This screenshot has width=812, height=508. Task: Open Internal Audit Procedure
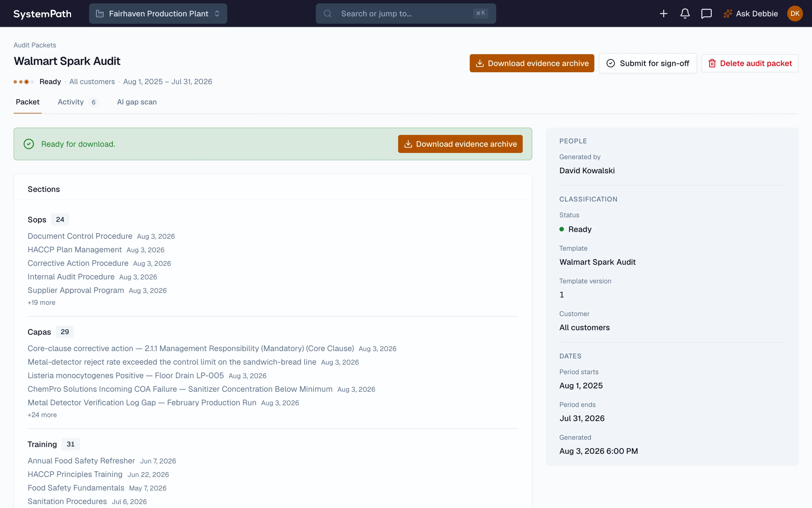(71, 277)
